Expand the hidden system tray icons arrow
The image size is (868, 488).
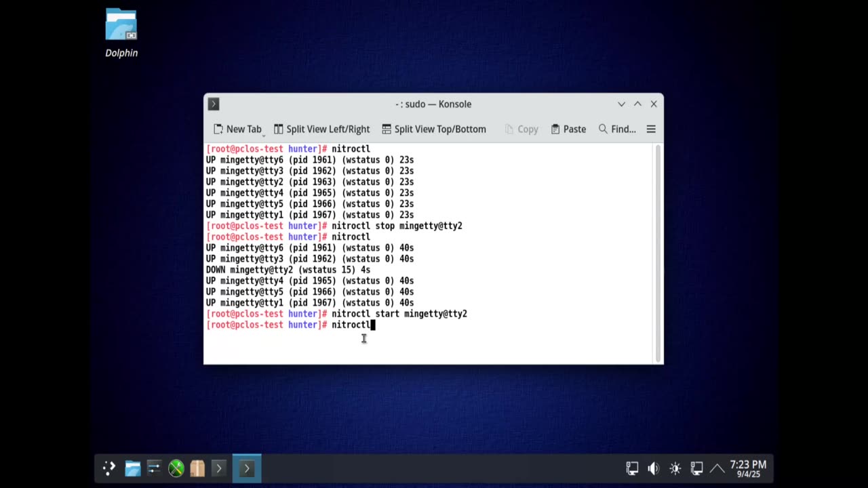click(x=717, y=468)
